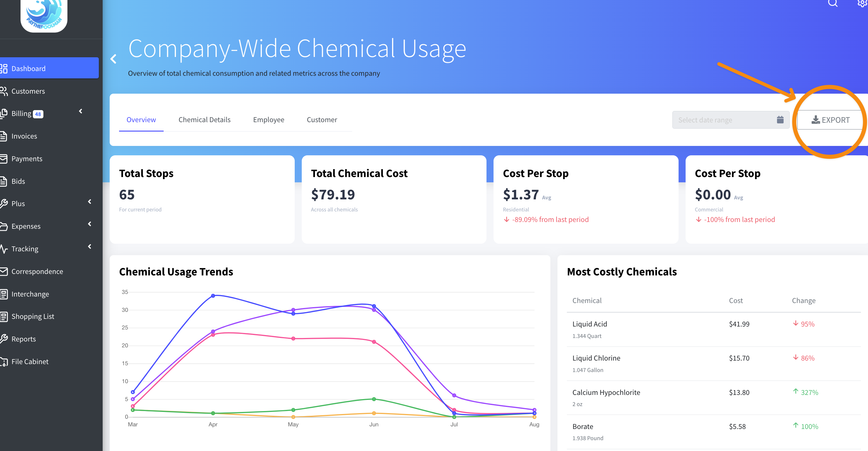Expand the Billing submenu chevron
Screen dimensions: 868x451
tap(81, 111)
